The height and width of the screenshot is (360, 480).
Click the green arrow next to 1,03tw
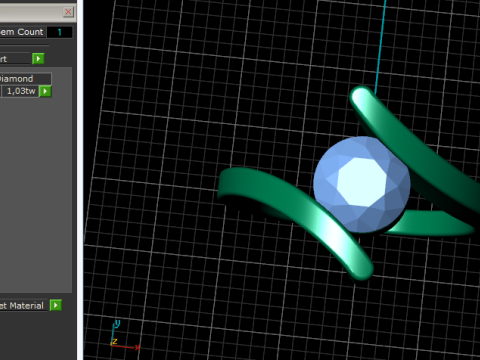click(x=45, y=91)
